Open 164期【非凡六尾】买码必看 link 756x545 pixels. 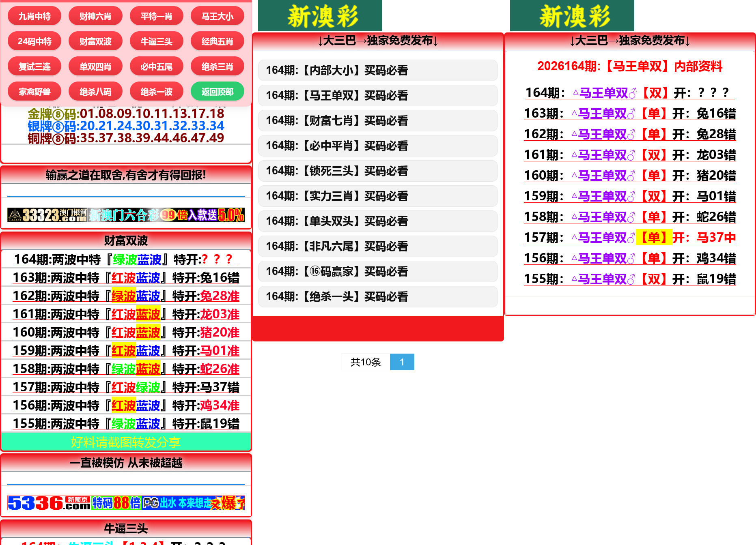[378, 246]
